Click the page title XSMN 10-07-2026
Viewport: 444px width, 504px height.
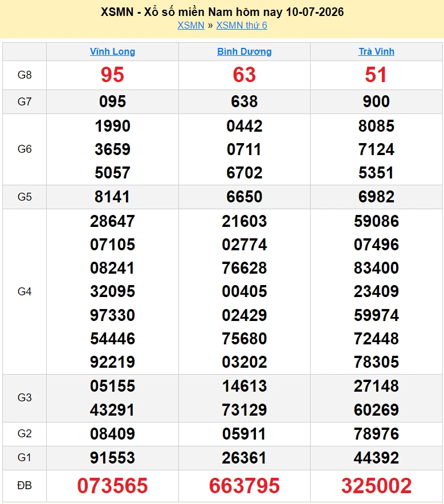click(222, 12)
